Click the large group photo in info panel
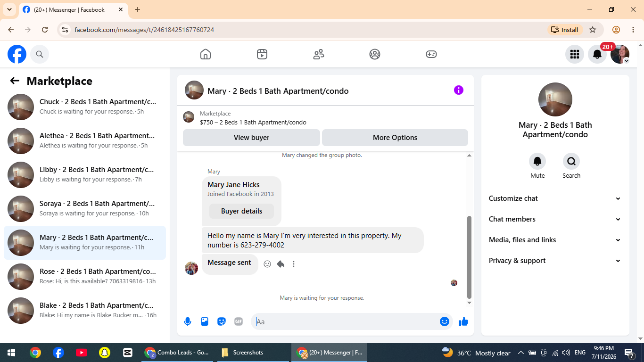 pyautogui.click(x=555, y=99)
